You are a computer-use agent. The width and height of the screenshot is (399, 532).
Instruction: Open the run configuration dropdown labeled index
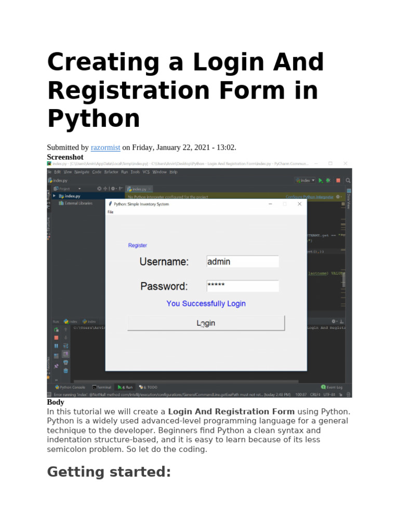(x=305, y=180)
